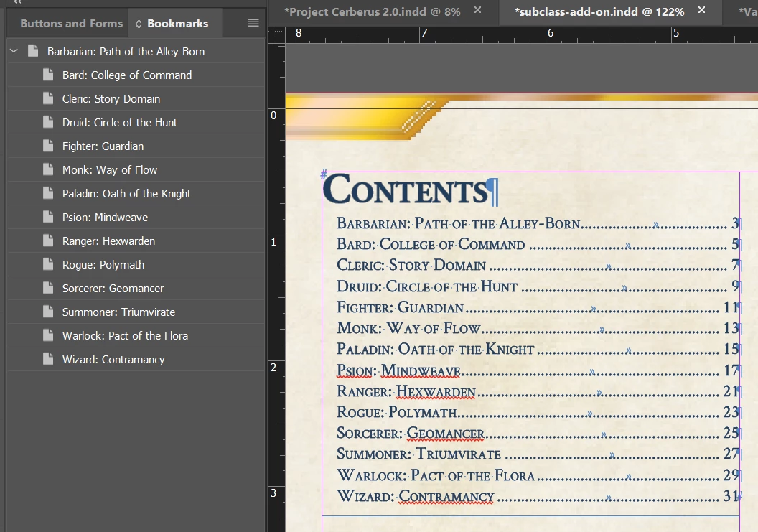The width and height of the screenshot is (758, 532).
Task: Select bookmark Sorcerer: Geomancer
Action: (x=136, y=288)
